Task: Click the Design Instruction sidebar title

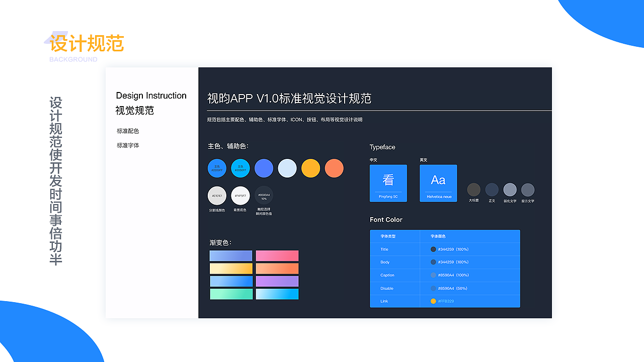Action: (x=151, y=96)
